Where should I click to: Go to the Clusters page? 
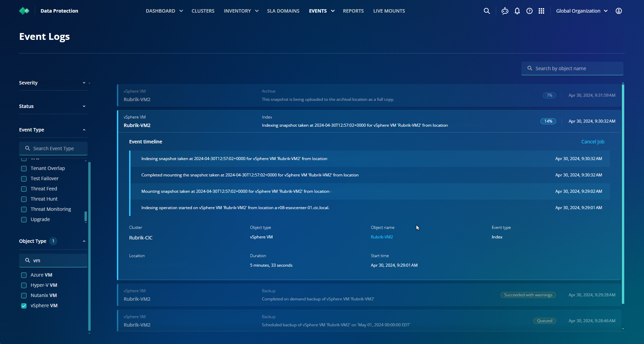coord(203,11)
